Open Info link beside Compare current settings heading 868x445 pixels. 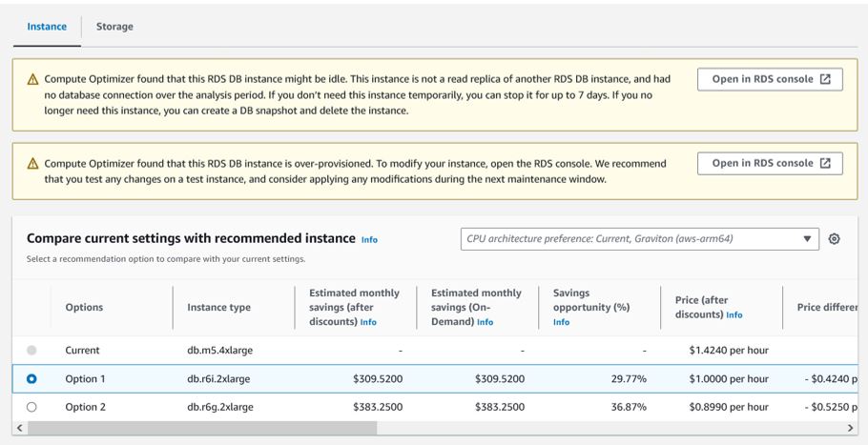[369, 240]
